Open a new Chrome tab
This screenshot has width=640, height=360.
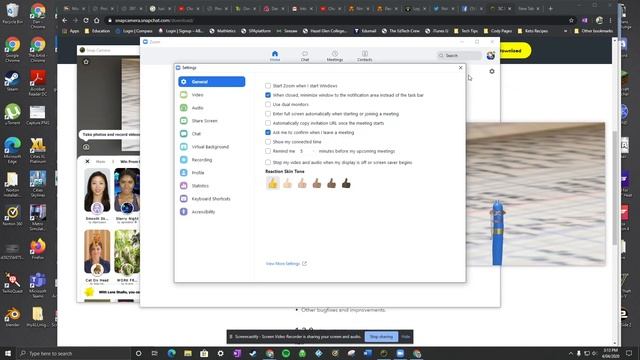(550, 9)
